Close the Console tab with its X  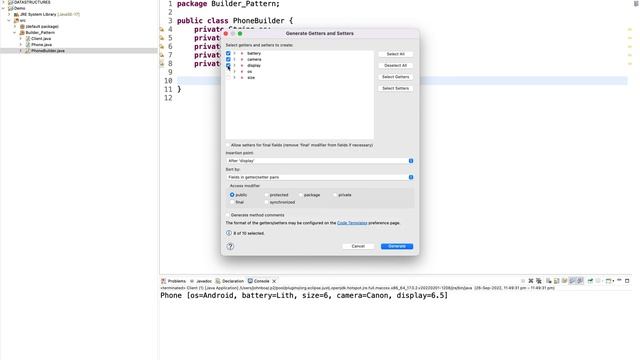tap(274, 281)
